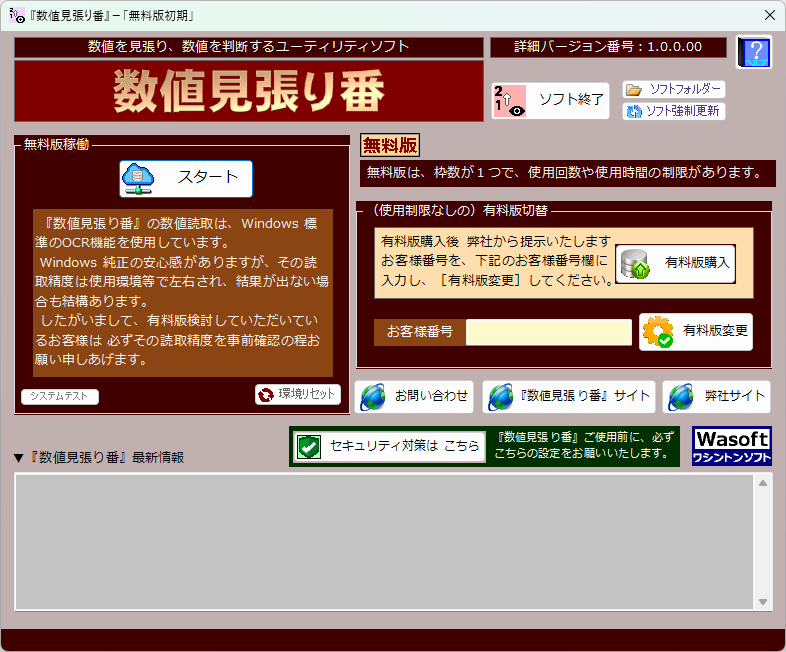The image size is (786, 652).
Task: Click the globe icon beside お問い合わせ
Action: pos(373,397)
